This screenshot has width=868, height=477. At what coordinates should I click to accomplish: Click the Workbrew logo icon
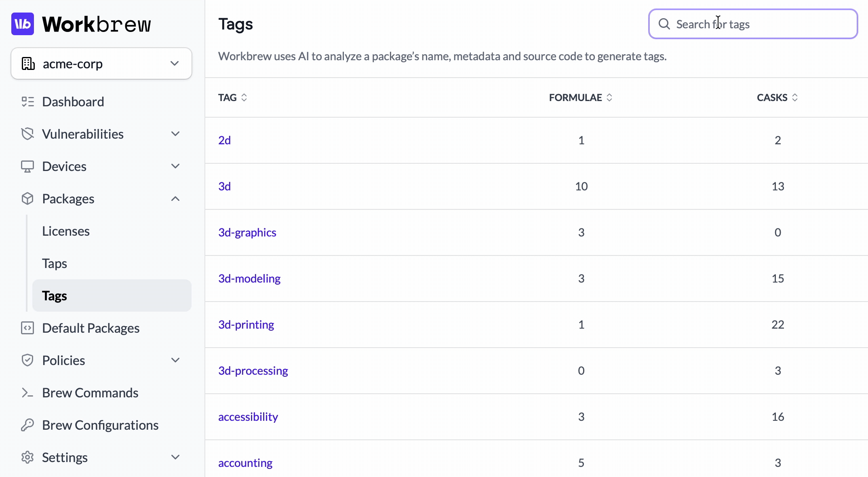pyautogui.click(x=23, y=24)
